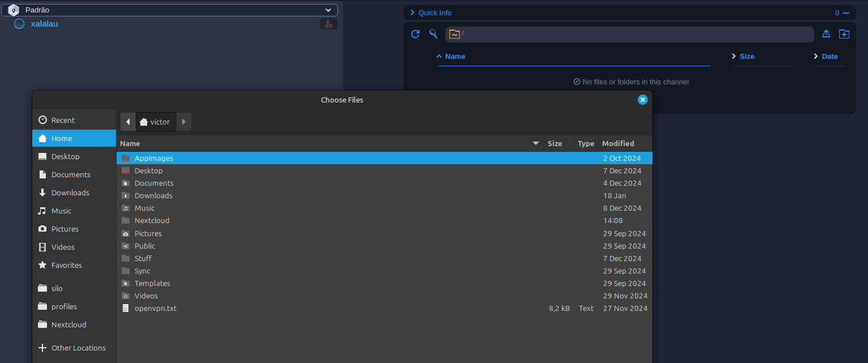Select the openvpn.txt file
This screenshot has width=868, height=363.
(156, 309)
